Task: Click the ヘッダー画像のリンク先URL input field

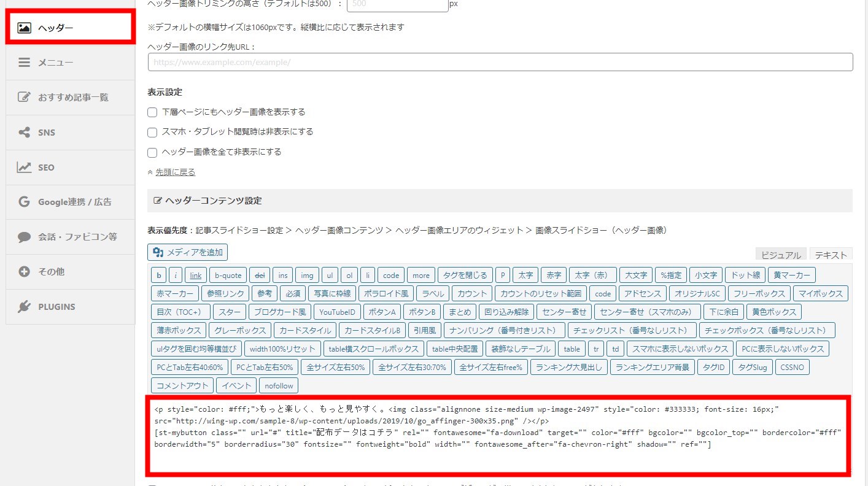Action: pos(500,62)
